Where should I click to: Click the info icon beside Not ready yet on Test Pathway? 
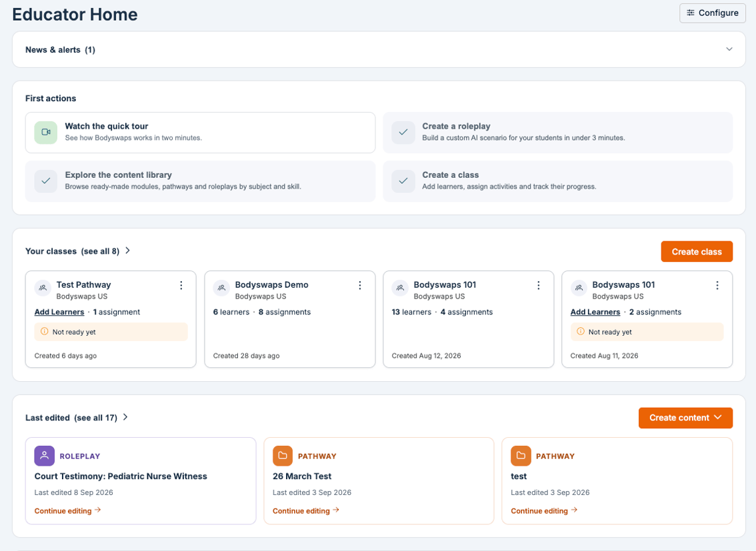pyautogui.click(x=45, y=331)
